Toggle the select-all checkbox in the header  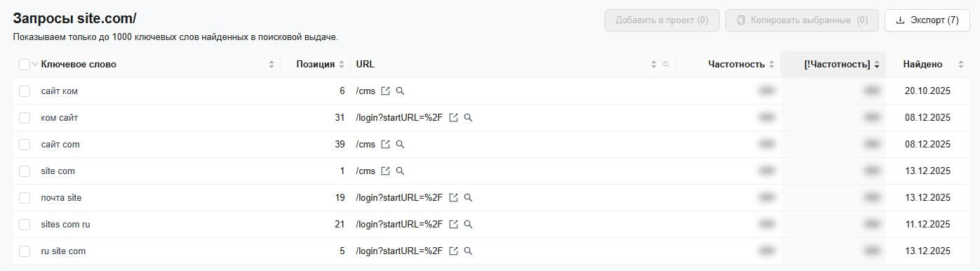tap(25, 65)
